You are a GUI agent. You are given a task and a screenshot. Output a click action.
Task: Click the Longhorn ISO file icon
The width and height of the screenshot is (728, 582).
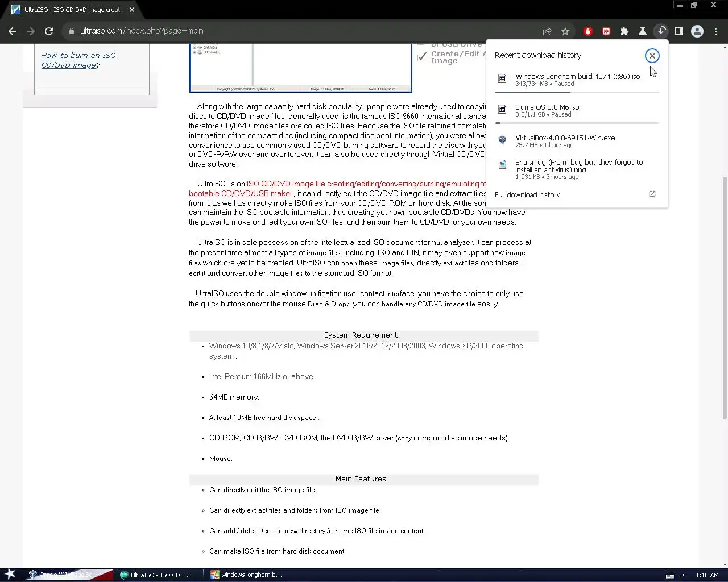click(502, 79)
